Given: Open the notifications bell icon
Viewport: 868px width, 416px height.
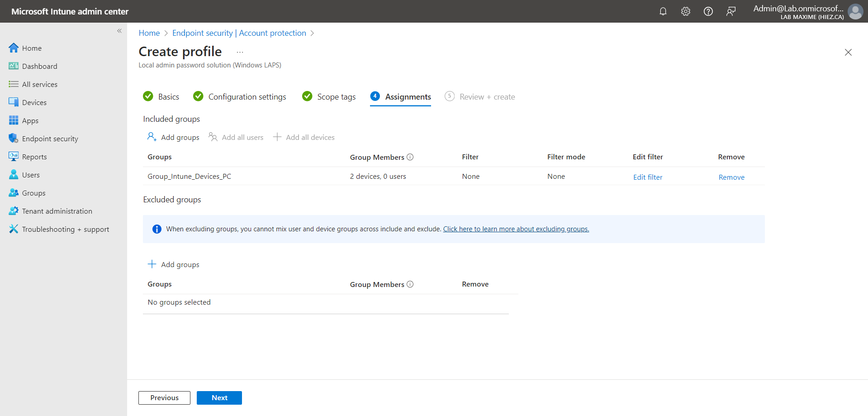Looking at the screenshot, I should click(663, 11).
